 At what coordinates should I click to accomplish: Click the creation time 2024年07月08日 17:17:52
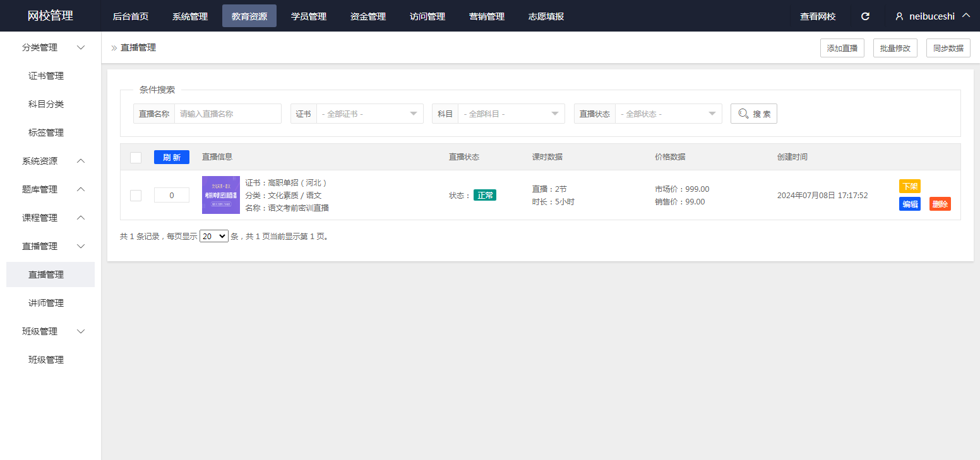(823, 196)
